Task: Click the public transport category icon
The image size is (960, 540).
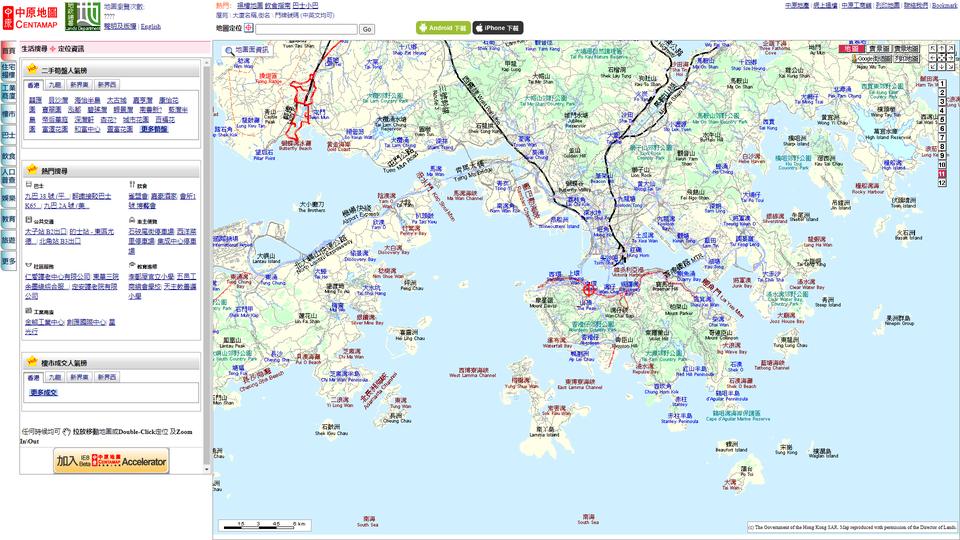Action: [x=28, y=220]
